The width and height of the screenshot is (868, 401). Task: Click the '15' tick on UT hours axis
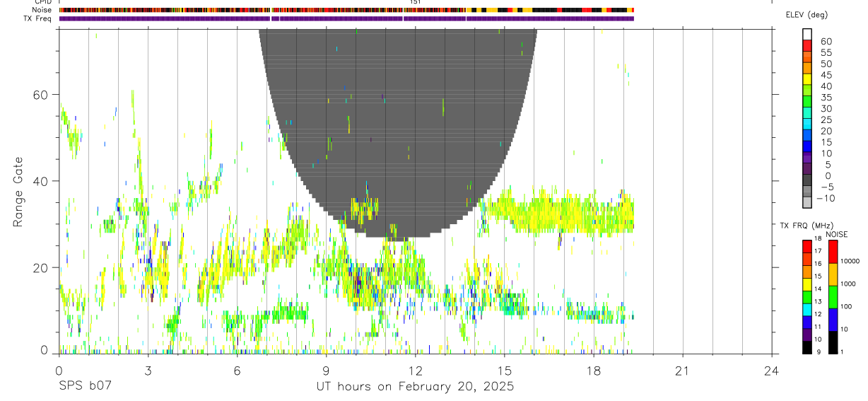[505, 370]
